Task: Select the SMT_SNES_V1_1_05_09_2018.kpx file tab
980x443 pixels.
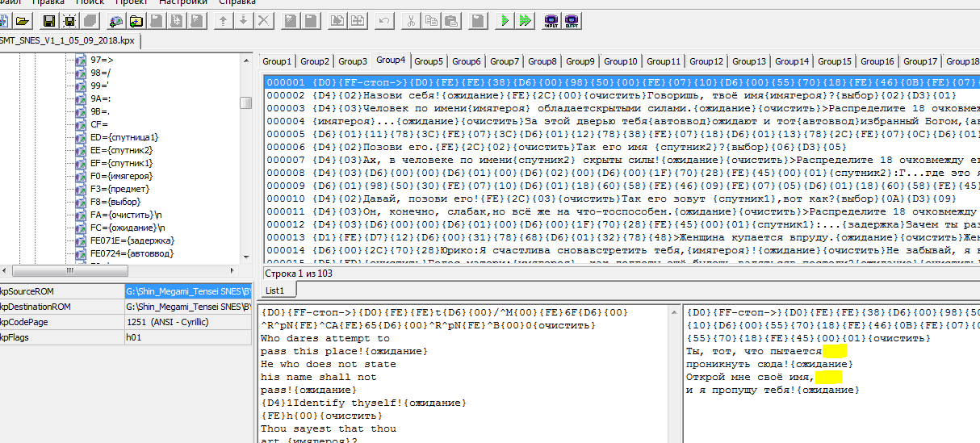Action: click(x=69, y=40)
